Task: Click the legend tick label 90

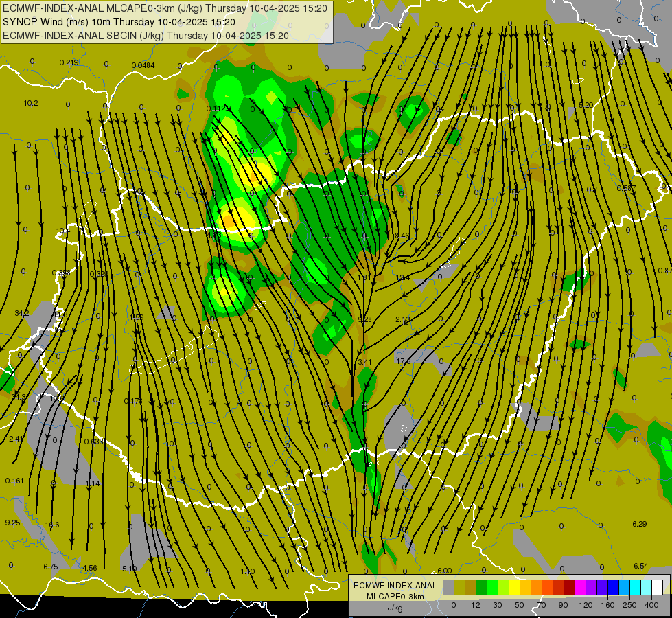Action: click(563, 605)
